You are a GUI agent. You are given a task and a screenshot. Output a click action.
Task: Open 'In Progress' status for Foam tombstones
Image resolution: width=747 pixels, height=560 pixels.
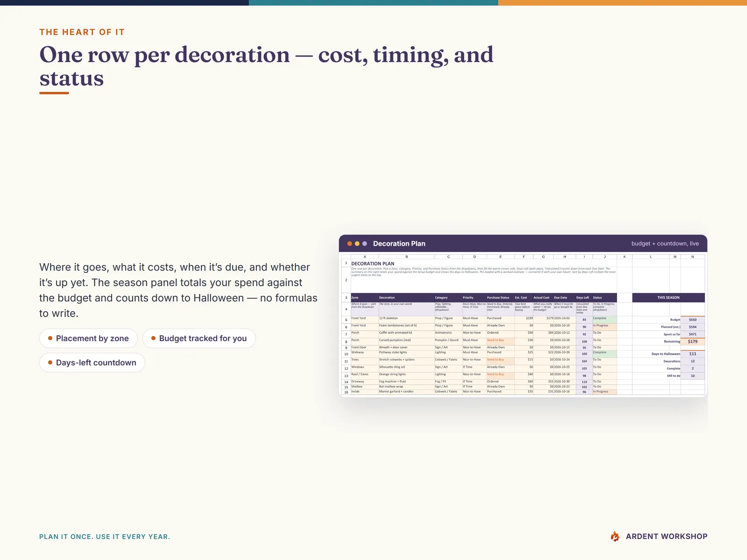[x=605, y=327]
